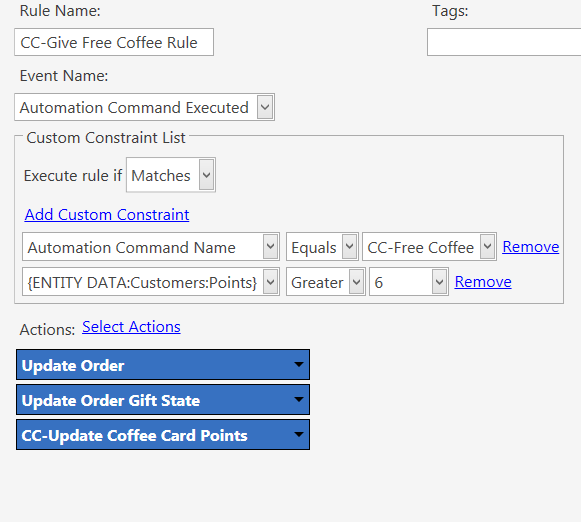Open Automation Command Name dropdown arrow
The height and width of the screenshot is (522, 581).
pos(271,247)
